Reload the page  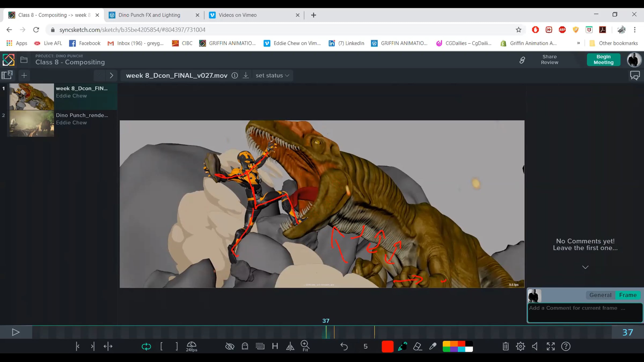click(36, 30)
